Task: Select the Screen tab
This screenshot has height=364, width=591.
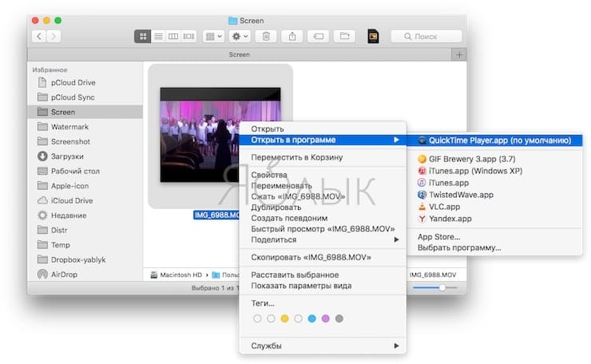Action: tap(240, 54)
